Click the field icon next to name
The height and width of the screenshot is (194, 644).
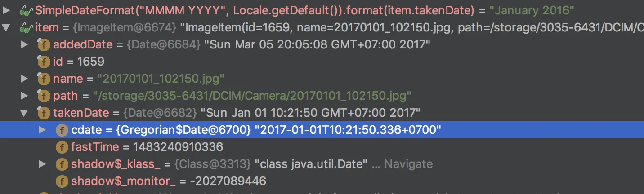pos(43,79)
